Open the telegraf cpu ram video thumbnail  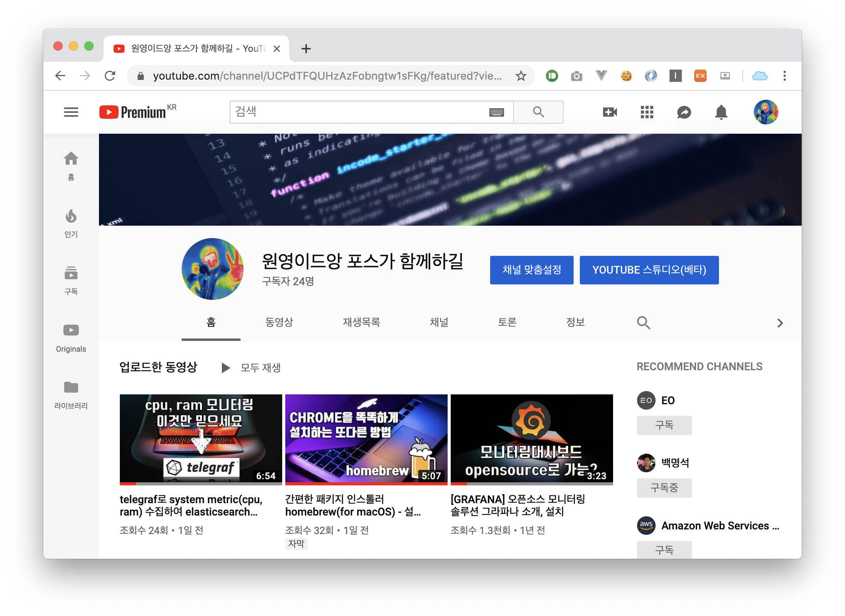coord(201,439)
